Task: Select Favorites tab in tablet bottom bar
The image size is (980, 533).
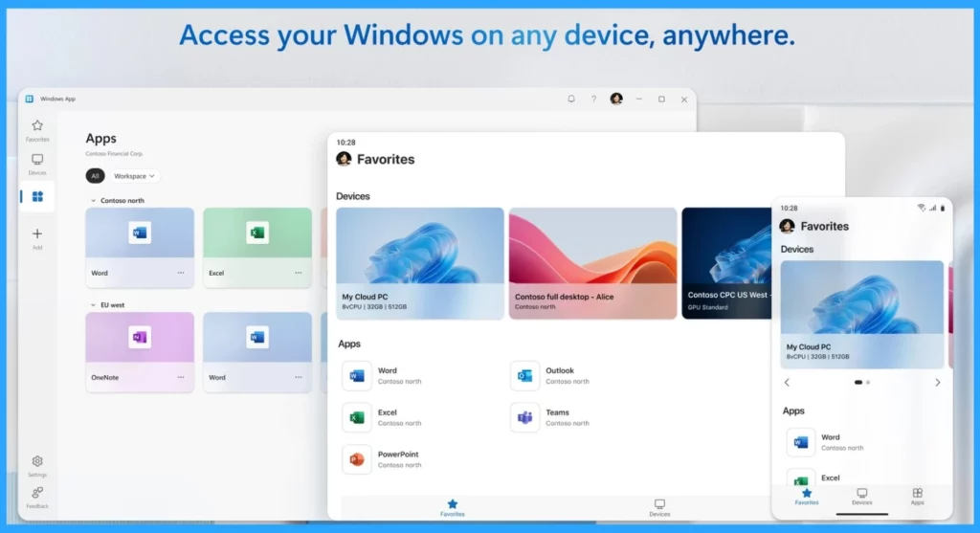Action: click(453, 508)
